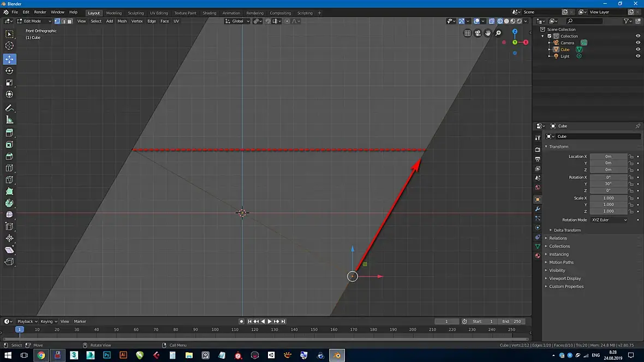Image resolution: width=644 pixels, height=362 pixels.
Task: Expand the Instancing panel
Action: tap(558, 255)
